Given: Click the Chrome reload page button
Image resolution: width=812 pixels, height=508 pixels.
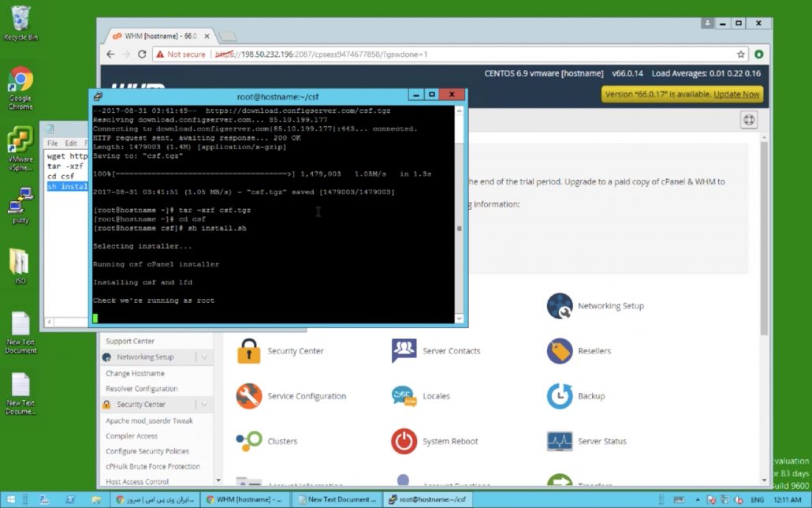Looking at the screenshot, I should (x=142, y=54).
